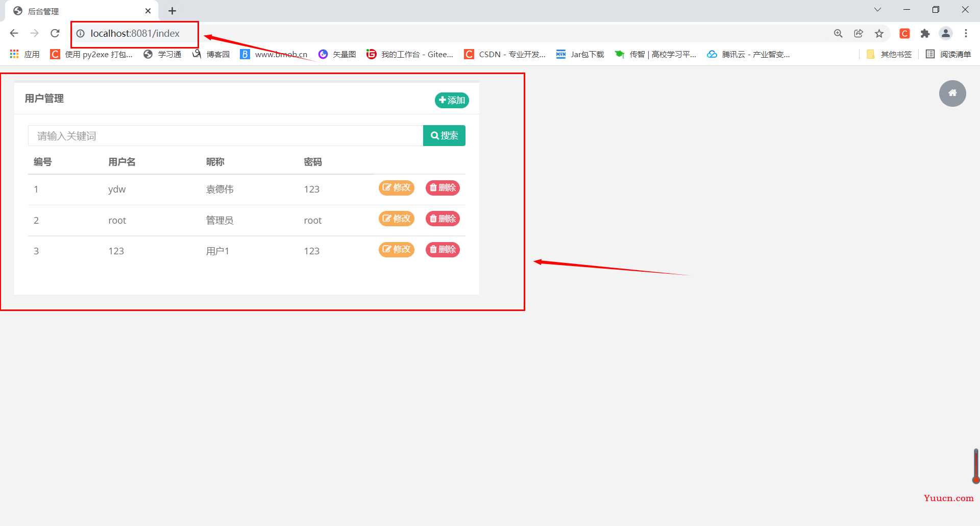Click the browser back arrow
Image resolution: width=980 pixels, height=526 pixels.
click(x=14, y=33)
